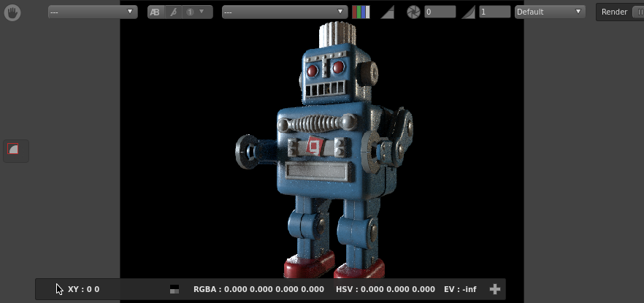Screen dimensions: 644x303
Task: Click the RGBA readout in the status bar
Action: point(258,289)
